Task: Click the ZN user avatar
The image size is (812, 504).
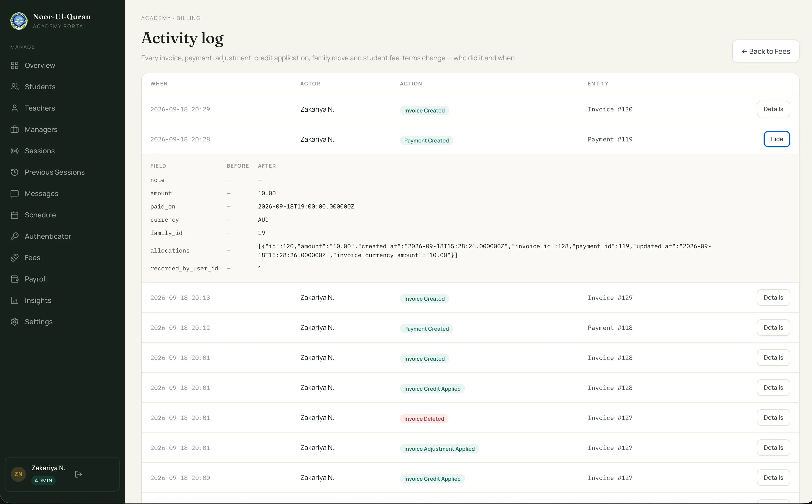Action: pos(18,474)
